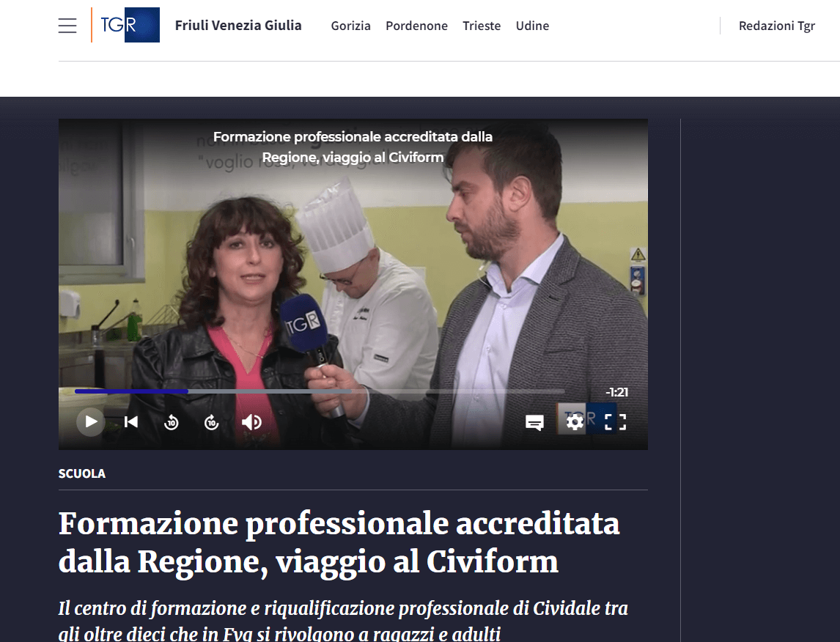The image size is (840, 642).
Task: Rewind the video 10 seconds
Action: click(172, 422)
